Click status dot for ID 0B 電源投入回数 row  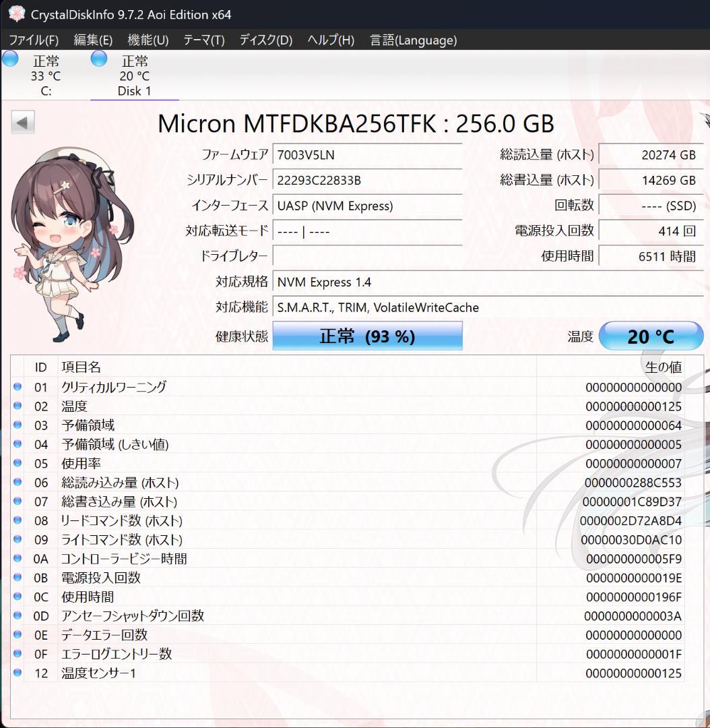point(18,577)
